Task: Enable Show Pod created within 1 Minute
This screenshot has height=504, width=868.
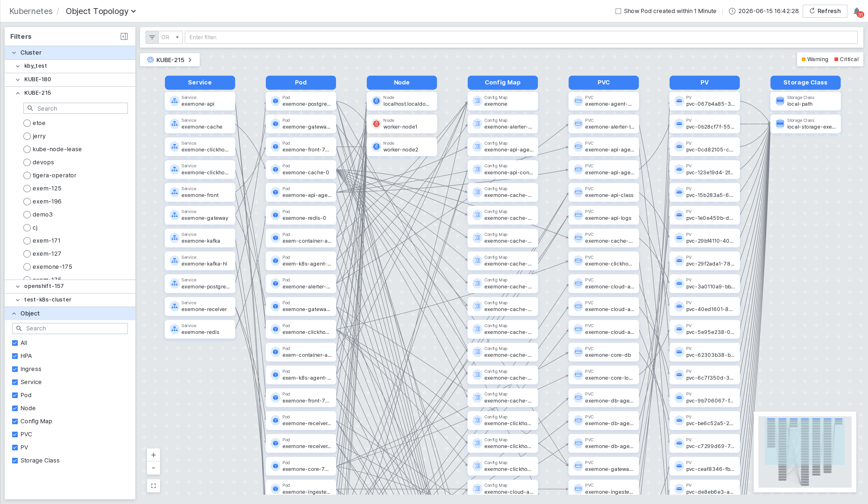Action: (x=618, y=11)
